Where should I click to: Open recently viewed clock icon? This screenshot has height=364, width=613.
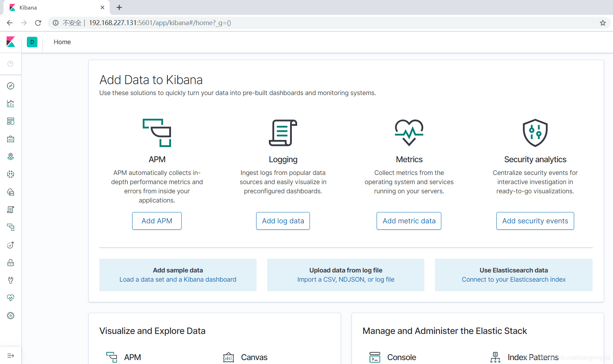tap(11, 64)
